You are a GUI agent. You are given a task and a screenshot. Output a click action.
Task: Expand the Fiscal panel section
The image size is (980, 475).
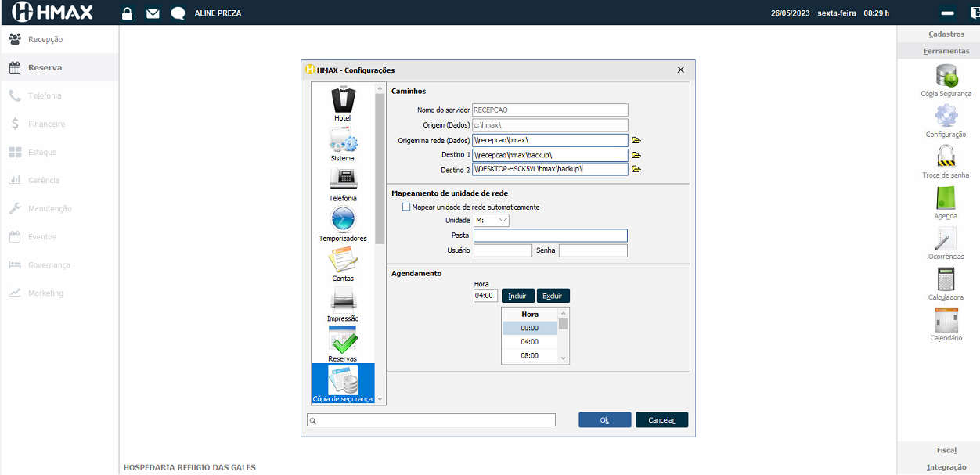coord(946,451)
